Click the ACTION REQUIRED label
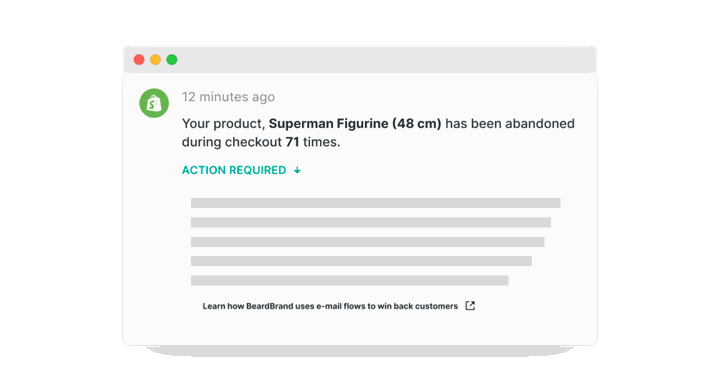The height and width of the screenshot is (391, 720). point(234,170)
